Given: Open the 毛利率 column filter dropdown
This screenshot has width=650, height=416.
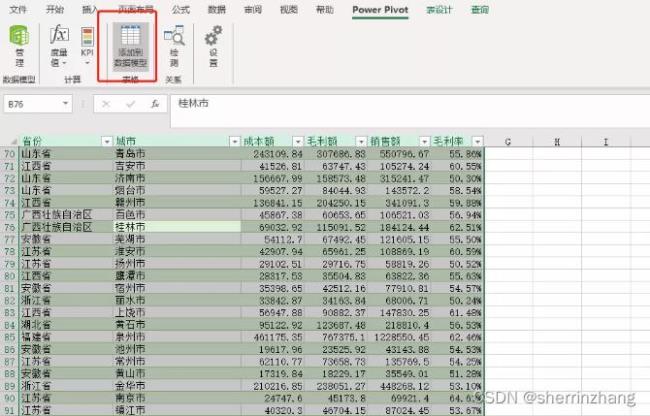Looking at the screenshot, I should point(478,142).
